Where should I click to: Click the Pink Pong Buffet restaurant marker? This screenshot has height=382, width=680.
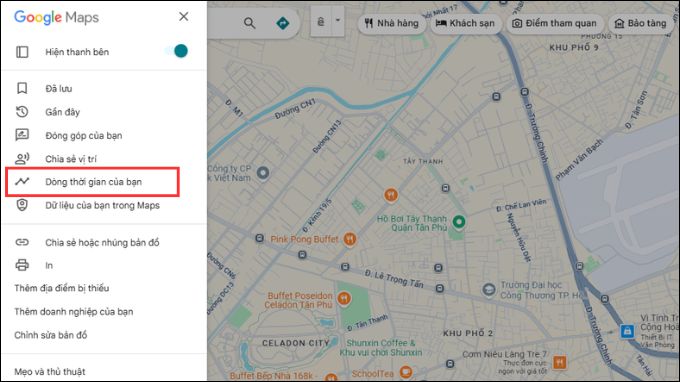pyautogui.click(x=350, y=239)
